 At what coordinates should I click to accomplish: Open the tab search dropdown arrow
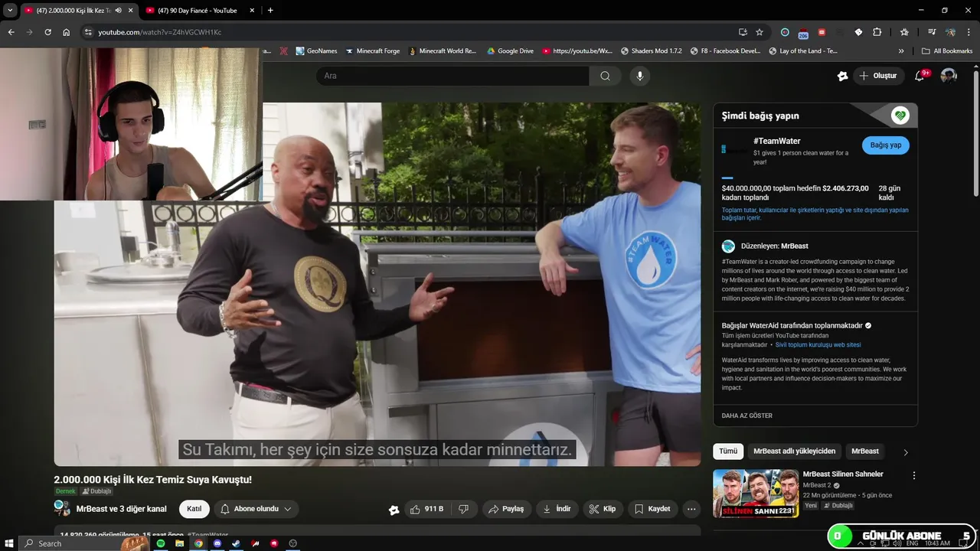click(10, 11)
